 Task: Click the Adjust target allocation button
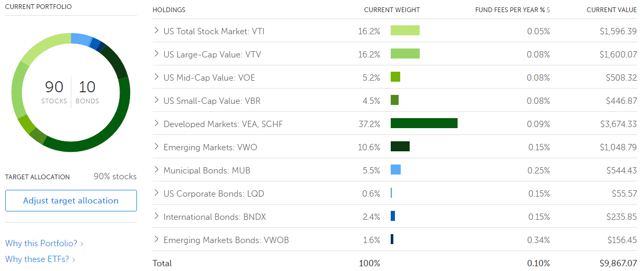[71, 201]
